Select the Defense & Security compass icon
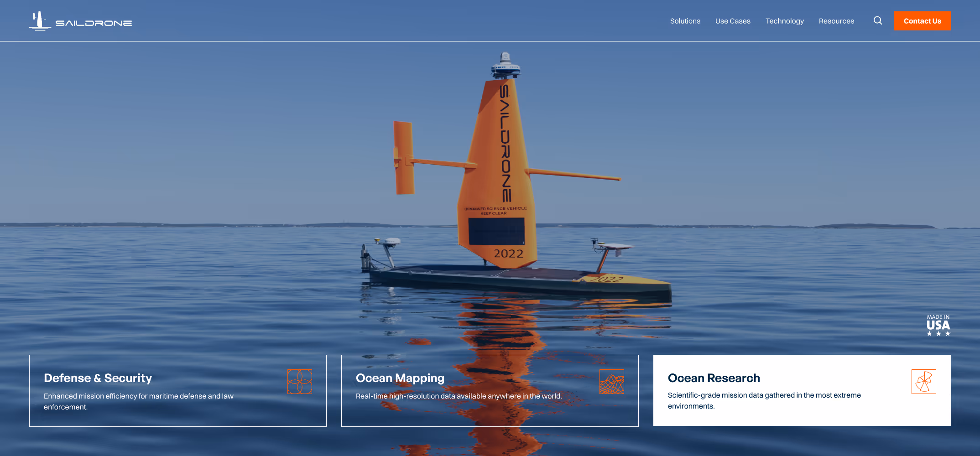This screenshot has height=456, width=980. point(300,381)
